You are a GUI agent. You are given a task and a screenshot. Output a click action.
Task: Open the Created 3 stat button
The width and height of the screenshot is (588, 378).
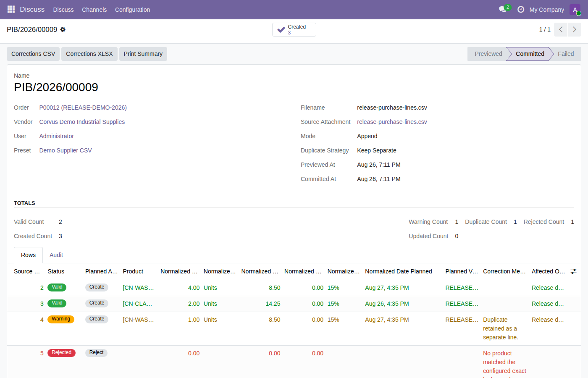pyautogui.click(x=294, y=29)
